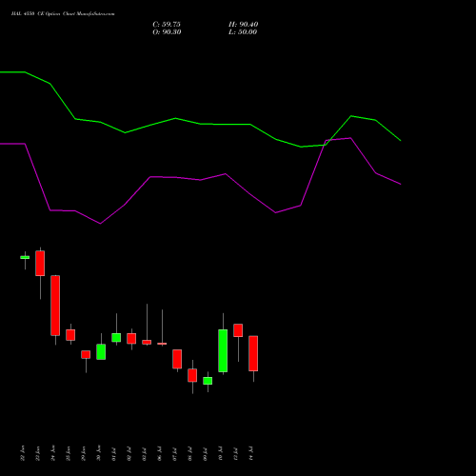This screenshot has height=476, width=476.
Task: Click the small green candle above 09 Jul
Action: [208, 381]
